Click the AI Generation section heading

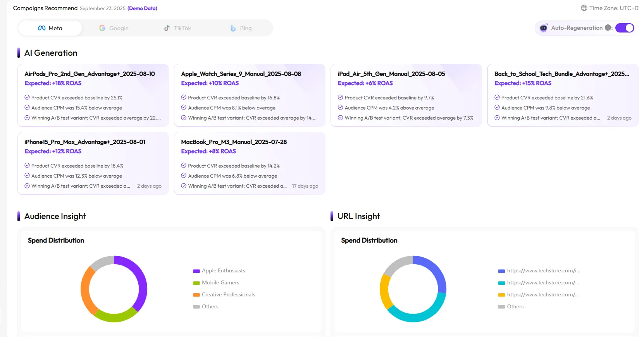(x=51, y=53)
